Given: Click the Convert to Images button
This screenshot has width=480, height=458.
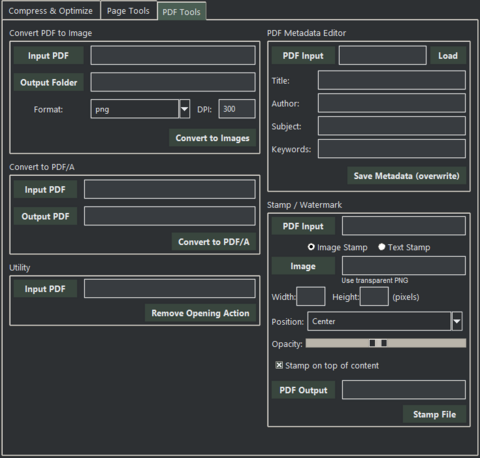Looking at the screenshot, I should 212,138.
